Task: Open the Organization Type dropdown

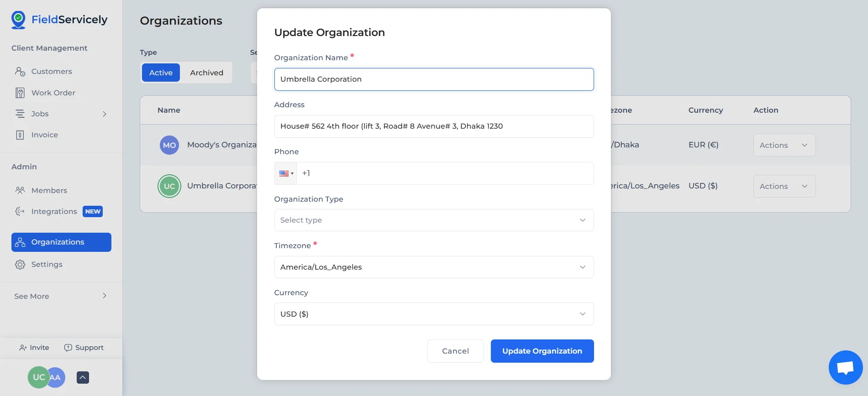Action: [434, 220]
